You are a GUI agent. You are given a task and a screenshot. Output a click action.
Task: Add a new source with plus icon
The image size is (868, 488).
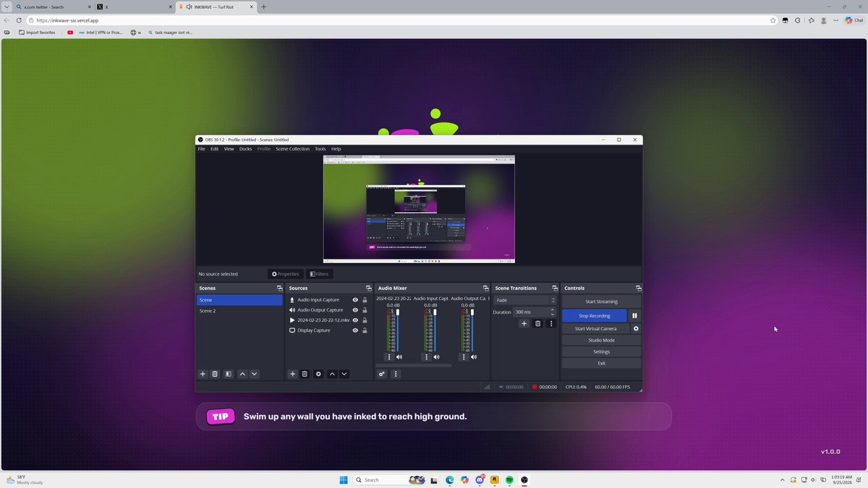click(293, 374)
